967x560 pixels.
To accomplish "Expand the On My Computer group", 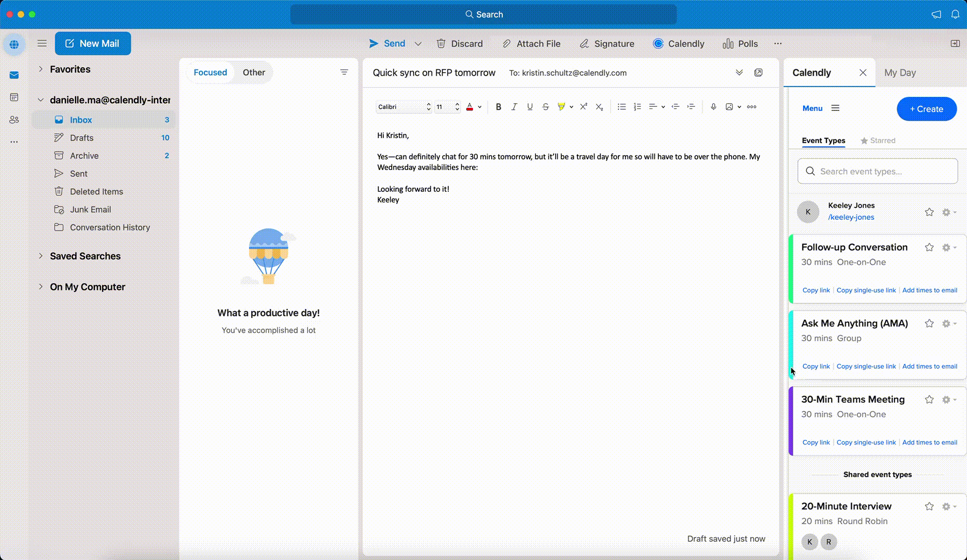I will click(40, 286).
